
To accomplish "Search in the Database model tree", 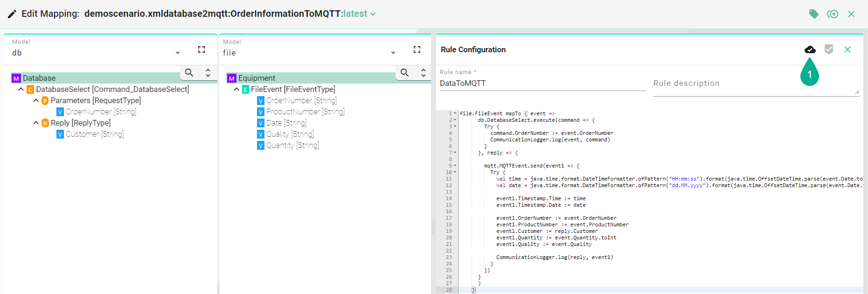I will pos(189,72).
